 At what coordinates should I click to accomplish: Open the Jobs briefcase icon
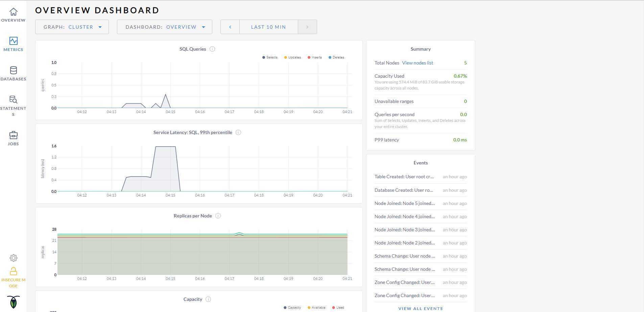click(x=13, y=135)
